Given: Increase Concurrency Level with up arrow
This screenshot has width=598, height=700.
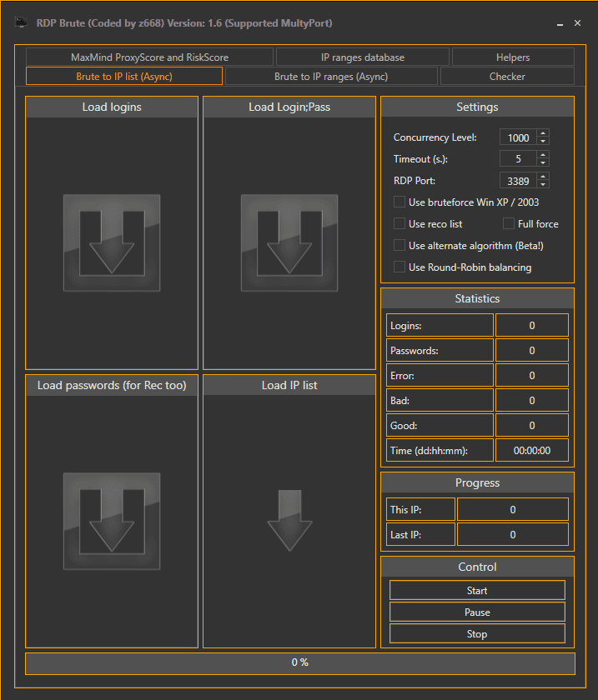Looking at the screenshot, I should pyautogui.click(x=543, y=133).
